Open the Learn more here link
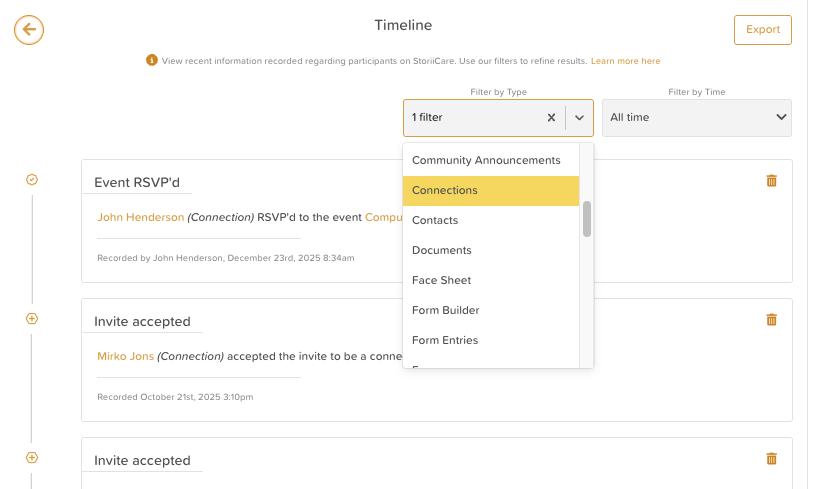The image size is (813, 489). point(625,61)
